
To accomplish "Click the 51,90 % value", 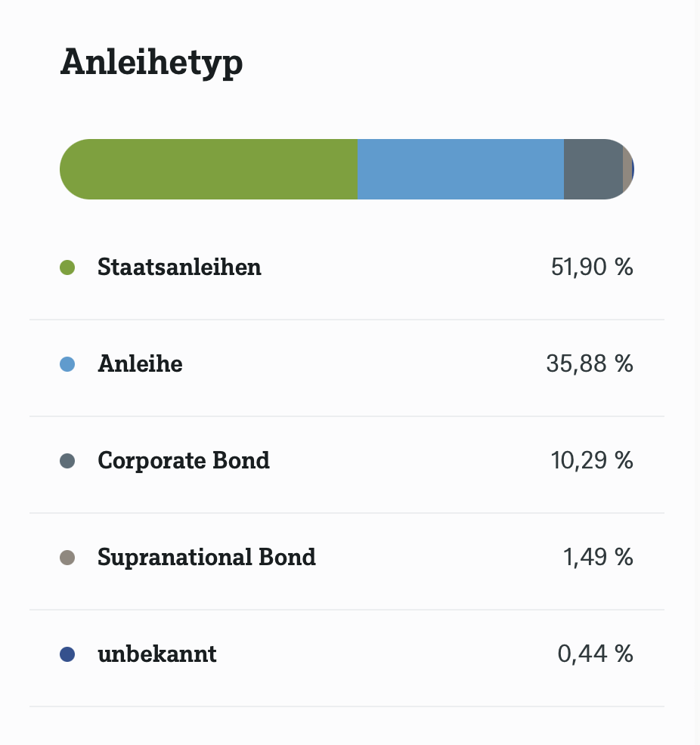I will 592,267.
